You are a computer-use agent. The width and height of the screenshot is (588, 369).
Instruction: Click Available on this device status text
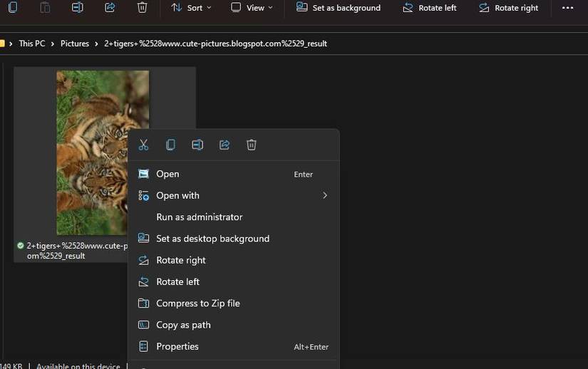click(x=78, y=365)
